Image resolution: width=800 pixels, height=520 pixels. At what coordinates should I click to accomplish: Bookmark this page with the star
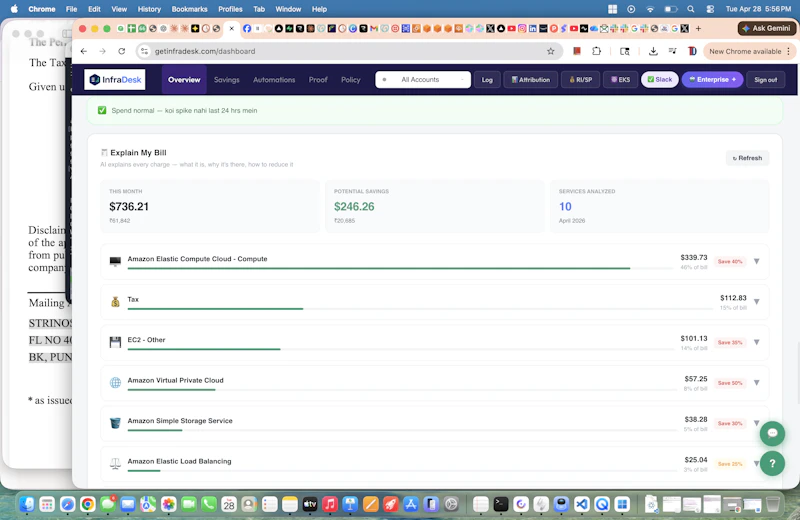pos(551,51)
